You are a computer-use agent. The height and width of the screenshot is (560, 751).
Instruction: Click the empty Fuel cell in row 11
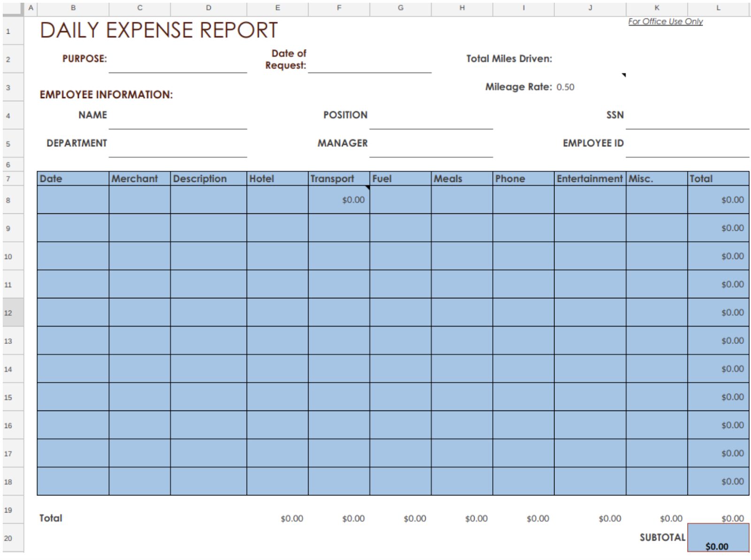(x=400, y=284)
